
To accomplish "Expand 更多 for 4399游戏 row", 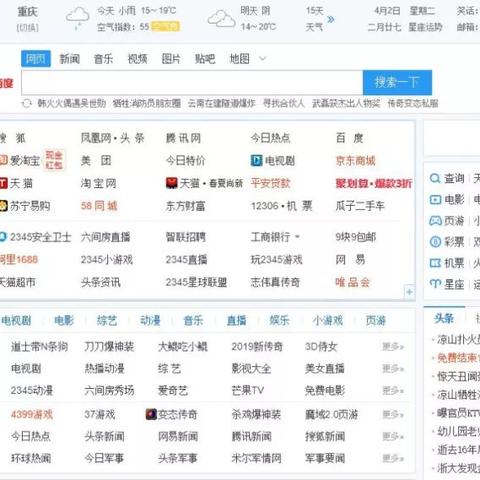I will (x=393, y=415).
